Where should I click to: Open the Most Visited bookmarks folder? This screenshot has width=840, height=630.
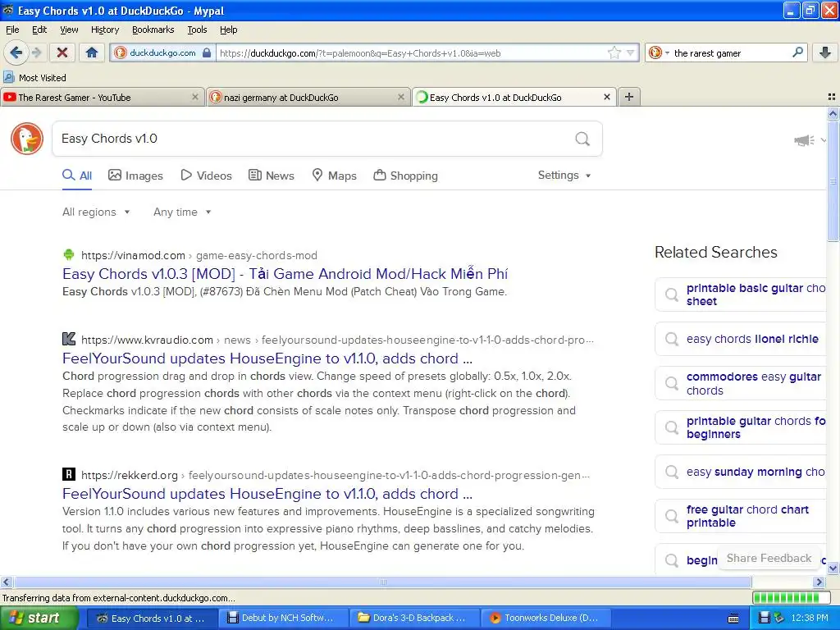34,78
